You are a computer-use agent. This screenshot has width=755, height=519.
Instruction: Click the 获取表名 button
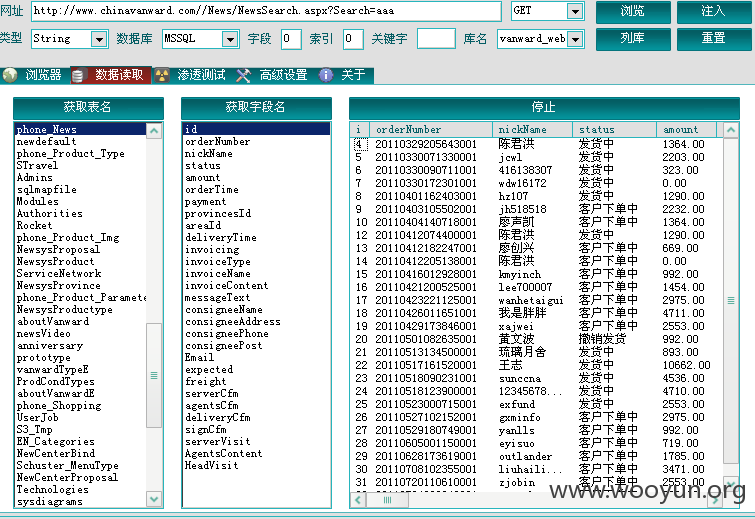[88, 108]
